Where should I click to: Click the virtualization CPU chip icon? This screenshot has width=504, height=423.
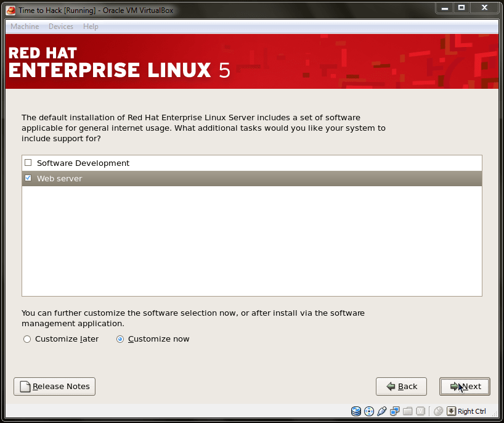coord(420,411)
